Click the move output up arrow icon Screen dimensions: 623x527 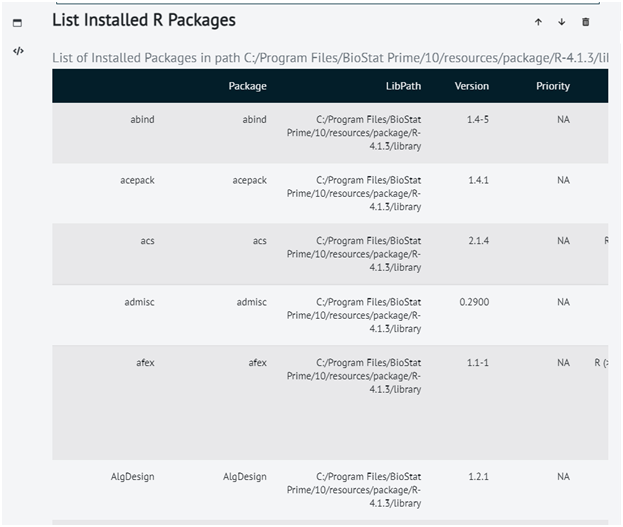(x=538, y=22)
